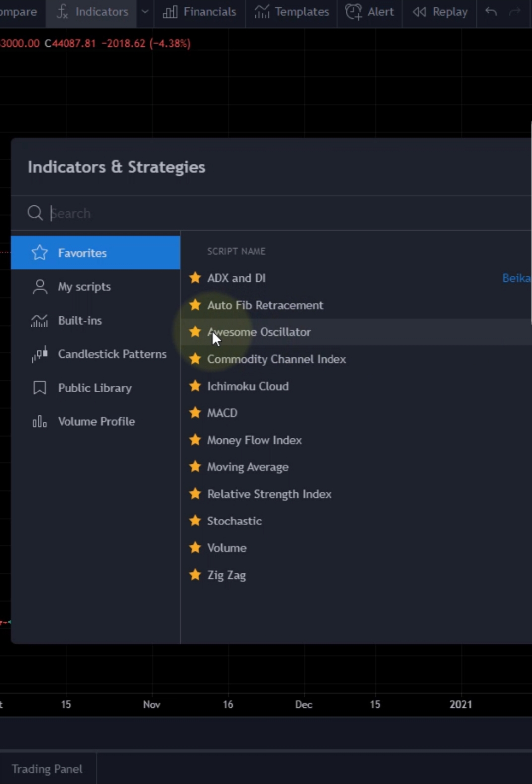Image resolution: width=532 pixels, height=784 pixels.
Task: Toggle favorite star for MACD
Action: pos(195,412)
